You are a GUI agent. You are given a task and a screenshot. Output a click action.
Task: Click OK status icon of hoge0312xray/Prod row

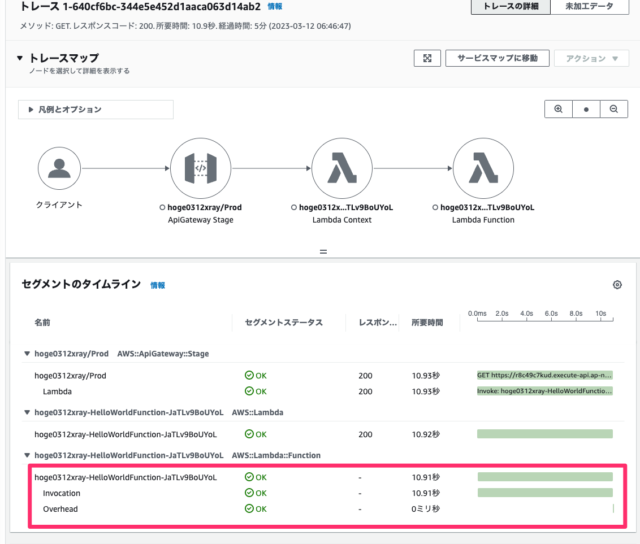[x=249, y=375]
